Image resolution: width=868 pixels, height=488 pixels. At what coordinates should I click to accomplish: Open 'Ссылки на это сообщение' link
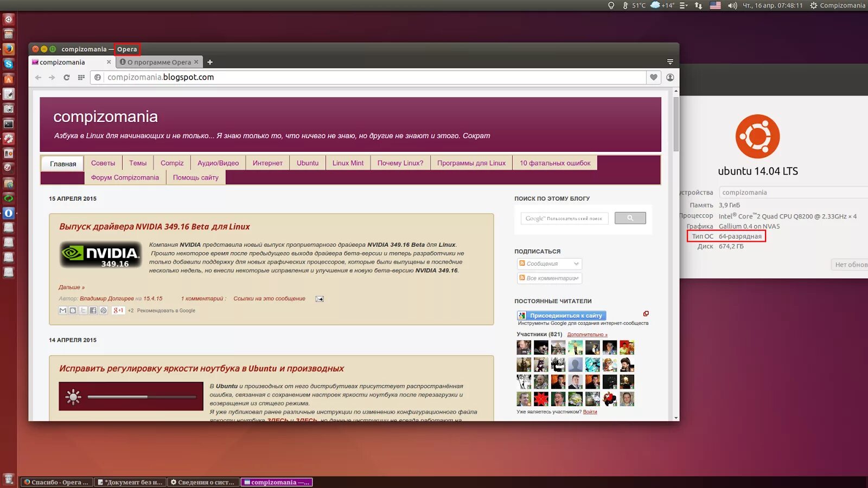[270, 299]
